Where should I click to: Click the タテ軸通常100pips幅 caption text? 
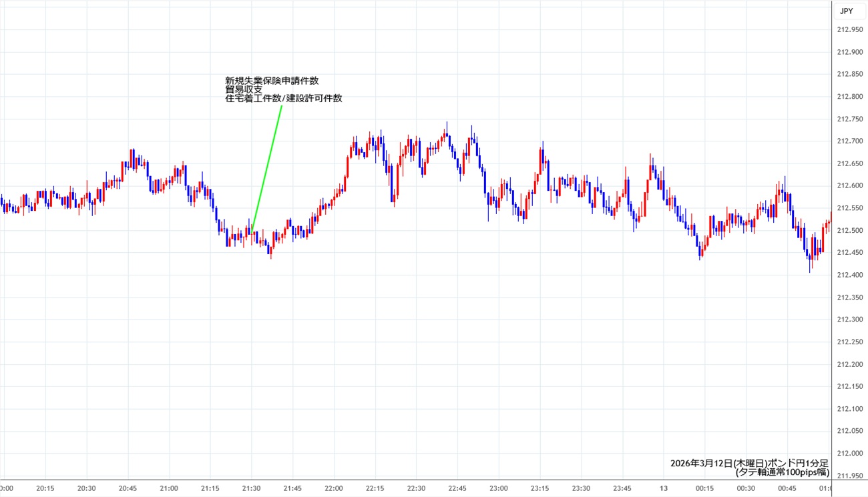click(x=782, y=472)
